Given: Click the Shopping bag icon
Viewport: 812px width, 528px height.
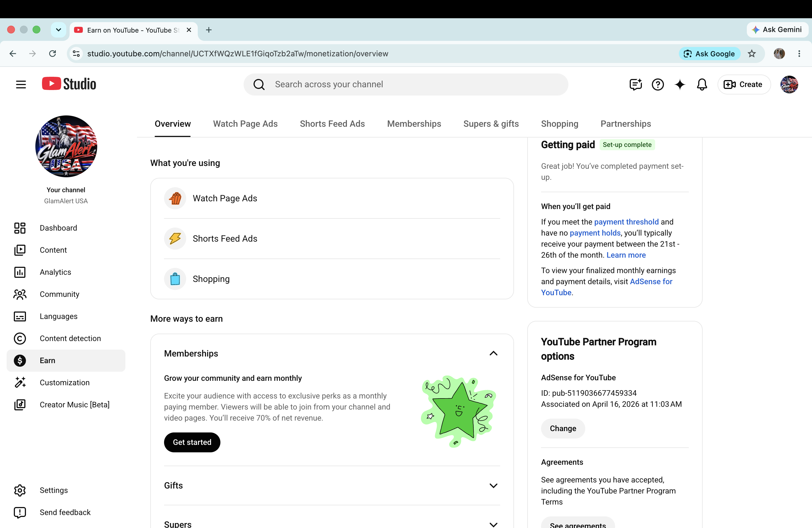Looking at the screenshot, I should click(175, 279).
